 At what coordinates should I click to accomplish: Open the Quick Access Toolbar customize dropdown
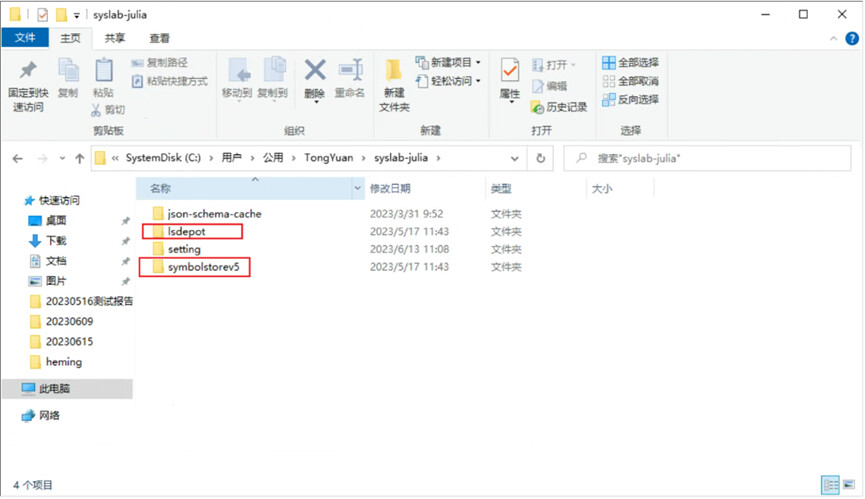[x=77, y=15]
